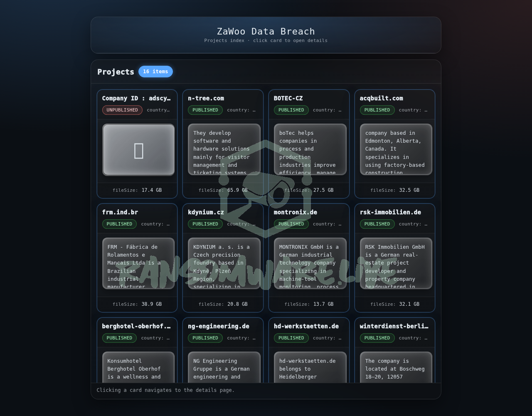532x416 pixels.
Task: Select the "They develop software" description in n-tree.com
Action: [x=224, y=150]
